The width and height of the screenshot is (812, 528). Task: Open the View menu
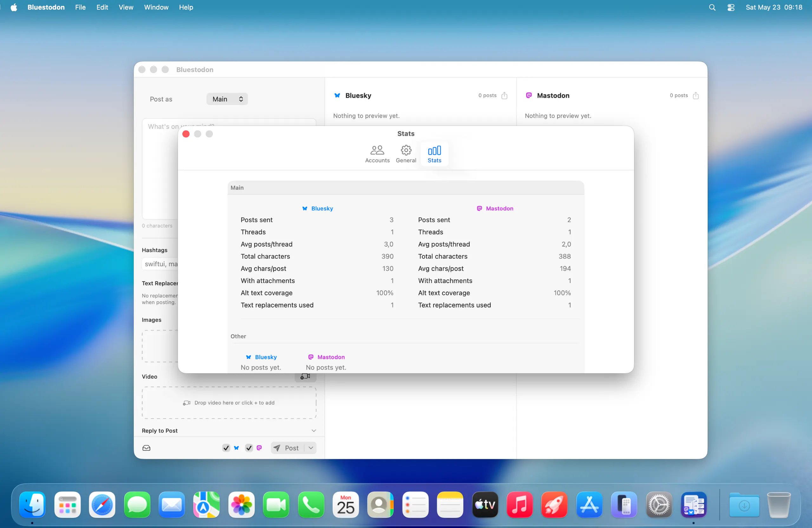coord(126,7)
